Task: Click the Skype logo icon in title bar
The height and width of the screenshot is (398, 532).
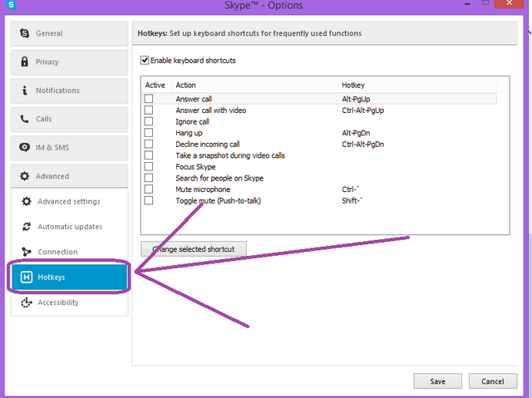Action: point(11,4)
